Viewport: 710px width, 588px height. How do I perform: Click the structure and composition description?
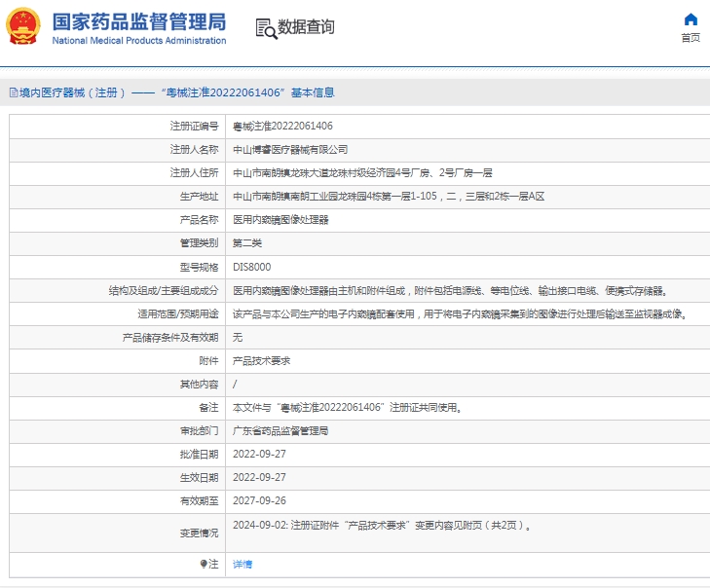pos(450,291)
